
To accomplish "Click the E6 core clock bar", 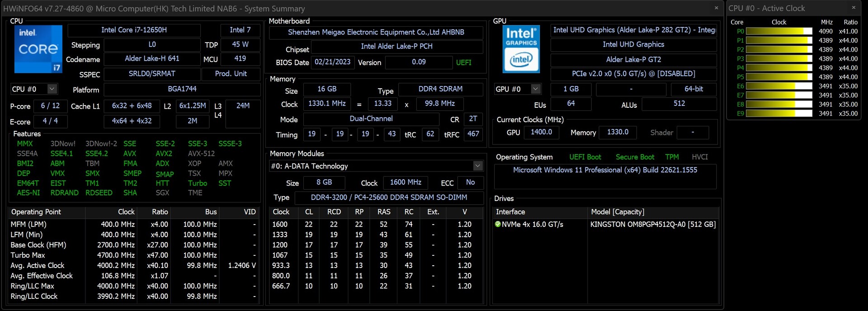I will (779, 86).
